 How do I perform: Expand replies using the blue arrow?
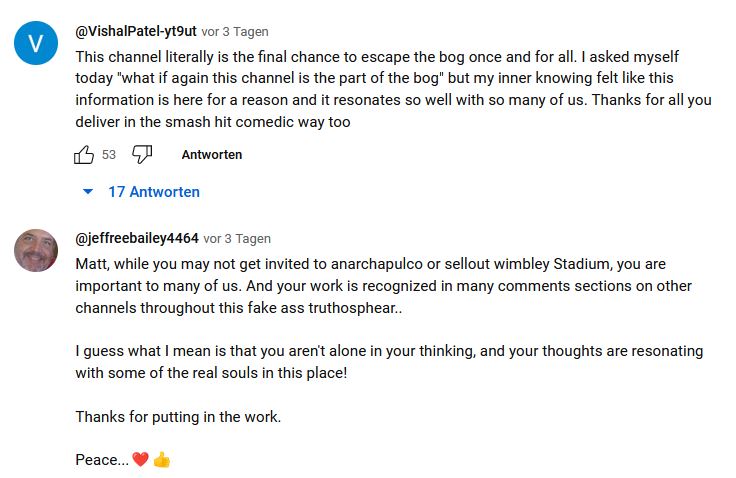[x=88, y=192]
